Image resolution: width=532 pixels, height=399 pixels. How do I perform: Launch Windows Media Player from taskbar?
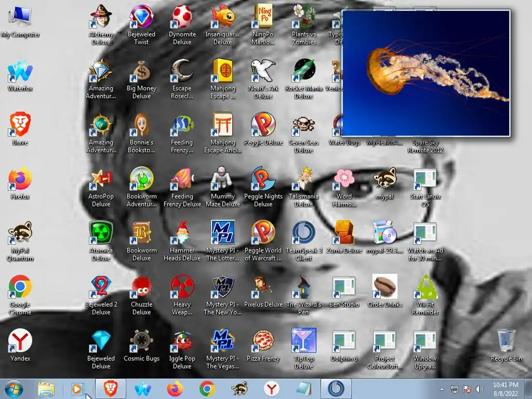coord(77,389)
